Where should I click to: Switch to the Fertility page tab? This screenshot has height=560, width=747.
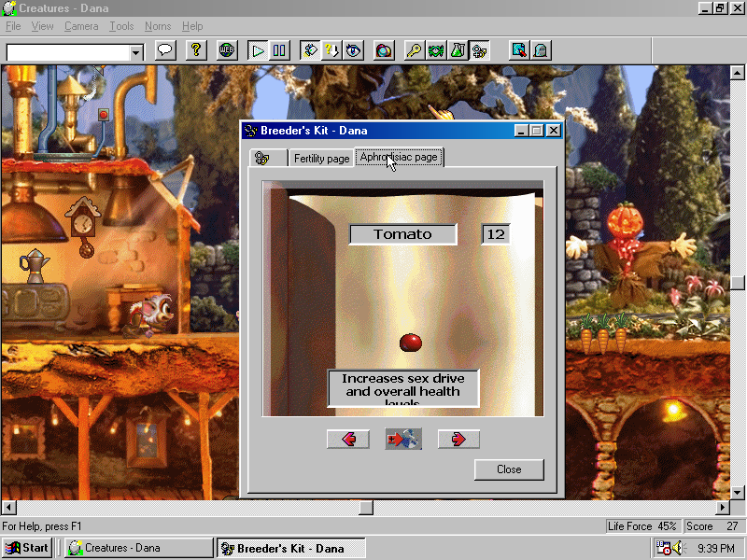click(321, 158)
